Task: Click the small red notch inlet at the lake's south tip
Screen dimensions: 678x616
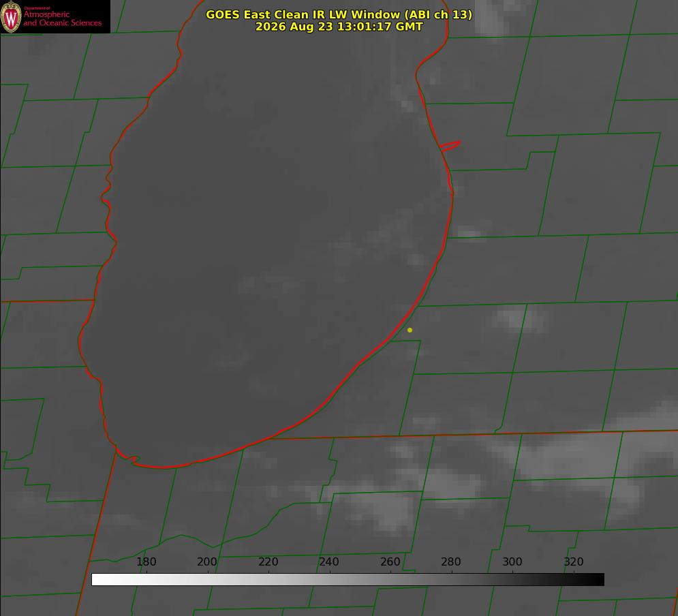Action: (134, 459)
